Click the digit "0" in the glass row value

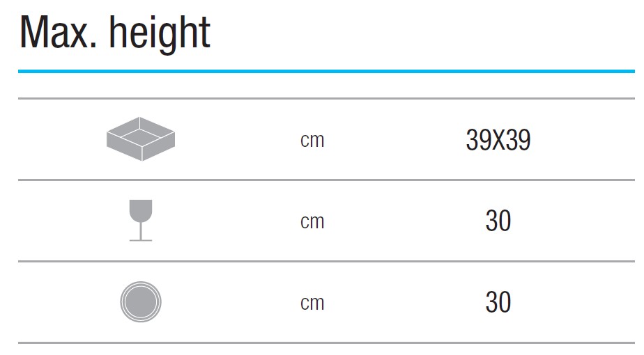[x=505, y=221]
